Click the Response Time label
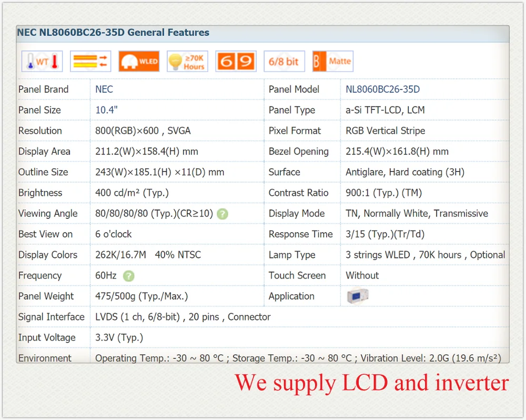Viewport: 526px width, 420px height. [x=300, y=234]
